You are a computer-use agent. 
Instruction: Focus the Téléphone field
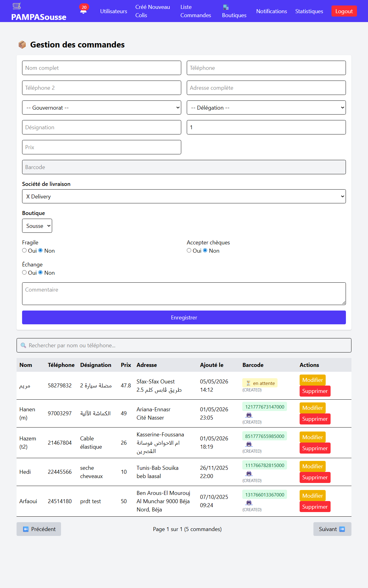pyautogui.click(x=266, y=68)
